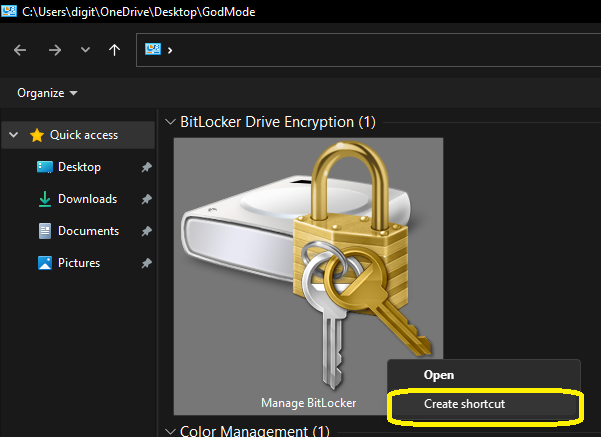Open Downloads from Quick access
Image resolution: width=601 pixels, height=437 pixels.
(x=87, y=199)
